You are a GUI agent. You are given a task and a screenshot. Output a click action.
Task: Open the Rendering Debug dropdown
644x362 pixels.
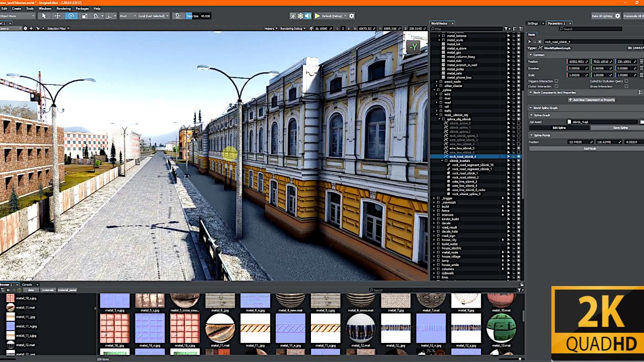click(x=293, y=29)
